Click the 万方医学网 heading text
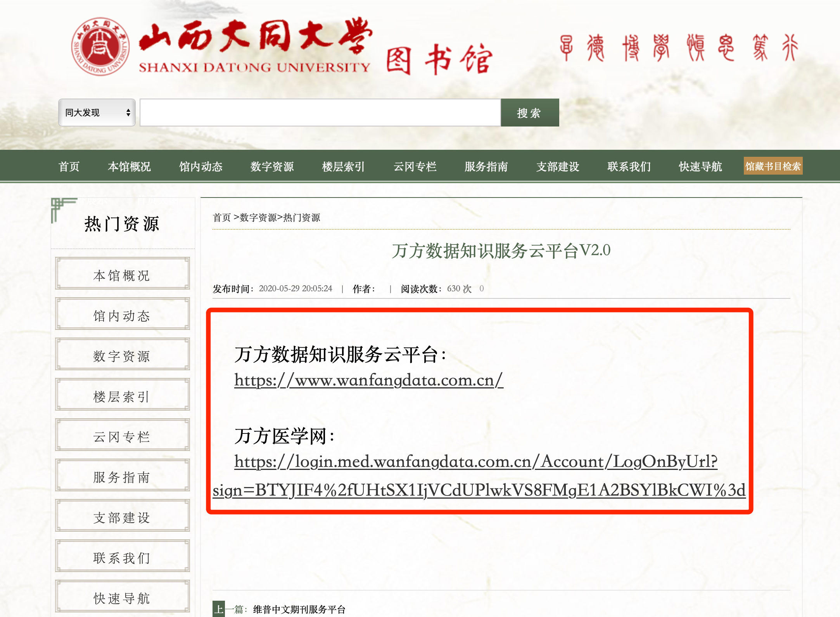This screenshot has height=617, width=840. click(285, 436)
